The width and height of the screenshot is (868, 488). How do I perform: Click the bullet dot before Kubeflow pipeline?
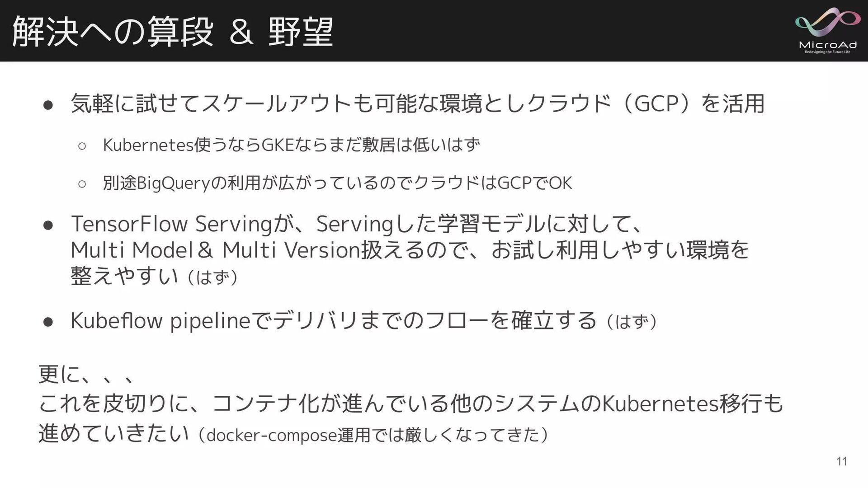[48, 322]
